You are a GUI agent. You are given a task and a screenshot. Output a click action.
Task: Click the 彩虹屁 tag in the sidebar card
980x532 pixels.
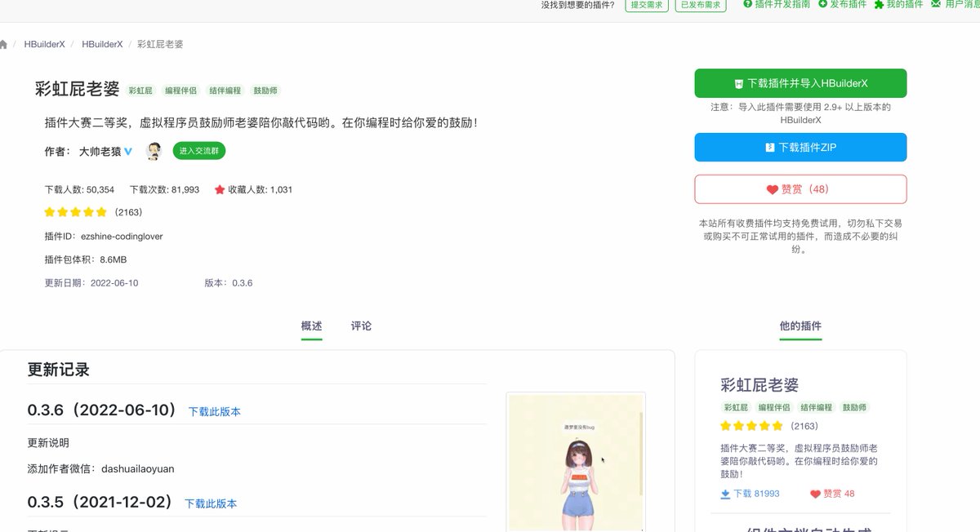click(x=735, y=407)
